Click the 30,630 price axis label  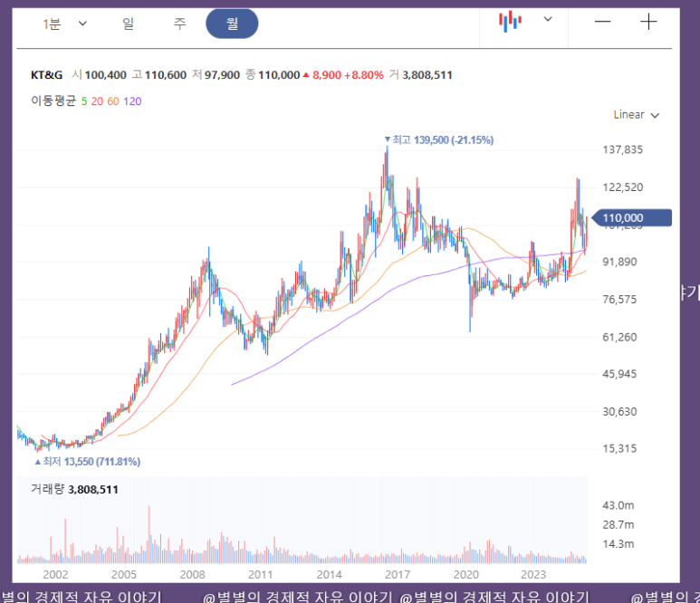coord(619,412)
